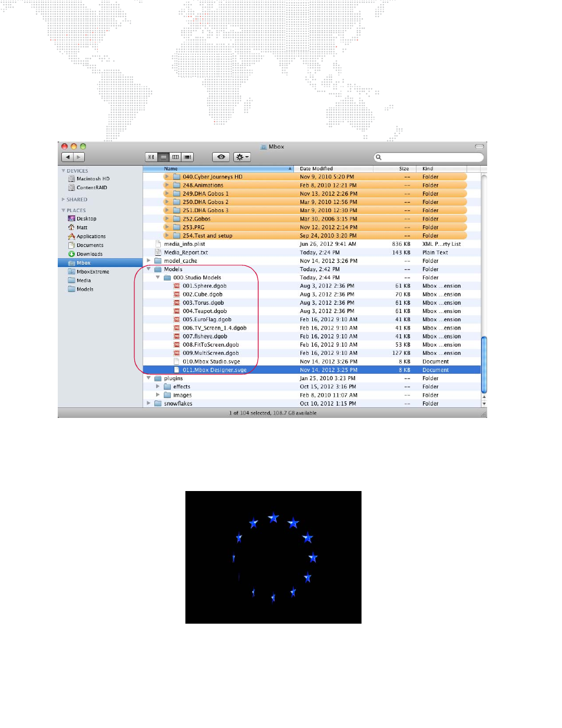Select the 006.TV_Screen_1.4.dgob file icon
The width and height of the screenshot is (562, 728).
[177, 328]
